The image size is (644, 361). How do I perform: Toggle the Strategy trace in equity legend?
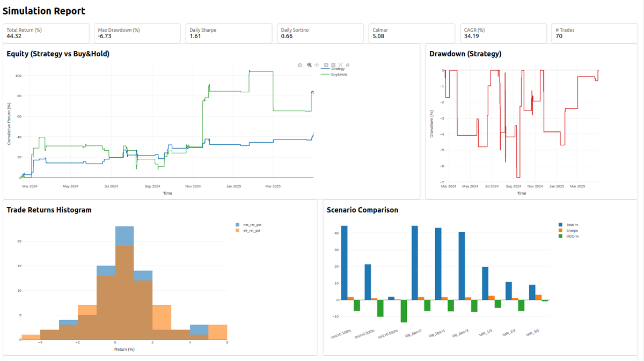click(333, 69)
